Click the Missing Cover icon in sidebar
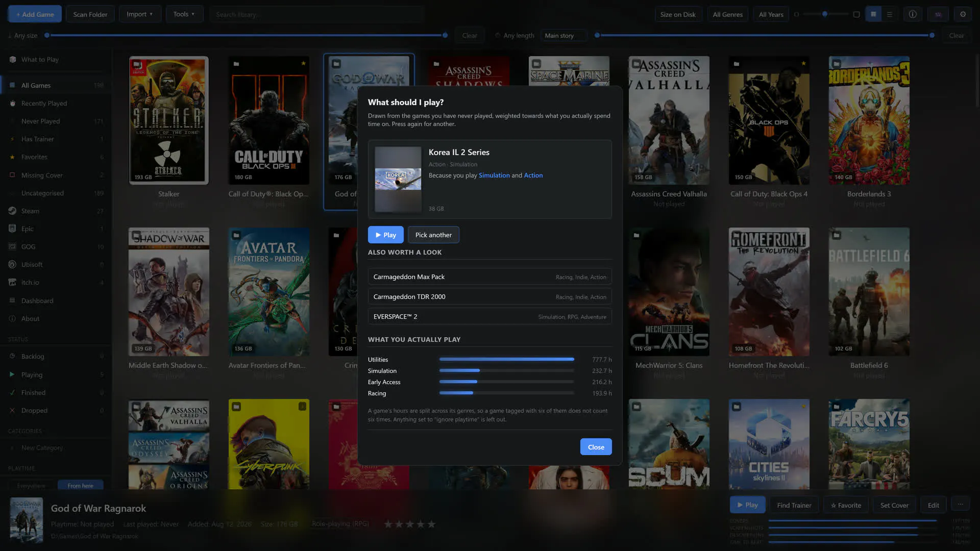The width and height of the screenshot is (980, 551). 12,175
